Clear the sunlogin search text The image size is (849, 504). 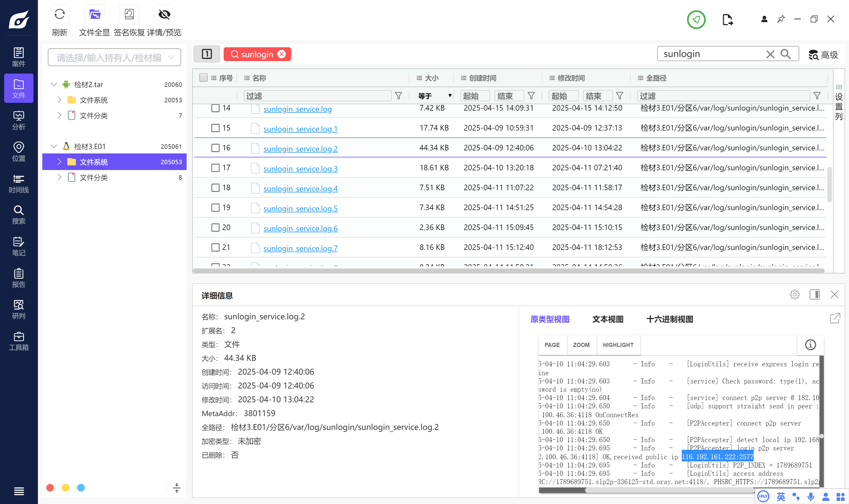[770, 54]
